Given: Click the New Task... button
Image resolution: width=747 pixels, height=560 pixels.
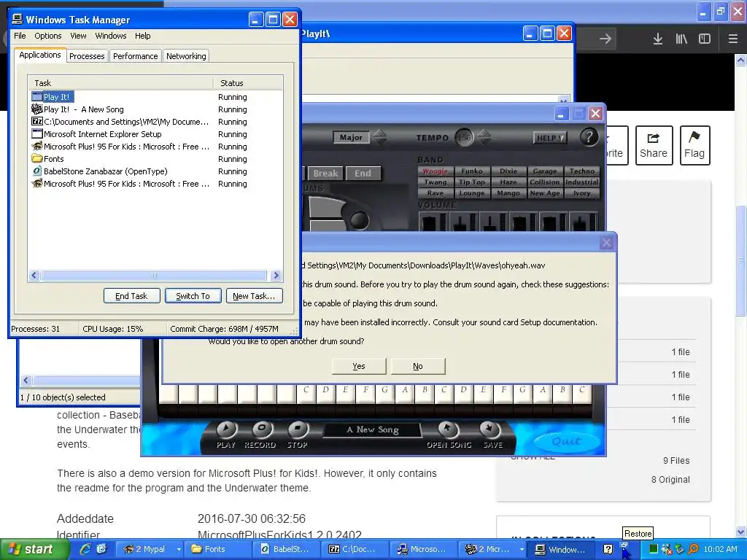Looking at the screenshot, I should tap(254, 296).
